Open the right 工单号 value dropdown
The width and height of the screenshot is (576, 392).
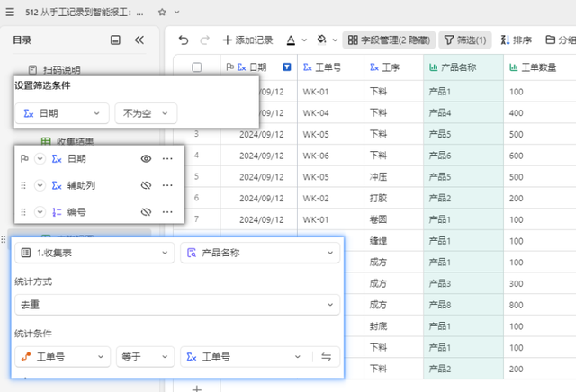point(245,356)
